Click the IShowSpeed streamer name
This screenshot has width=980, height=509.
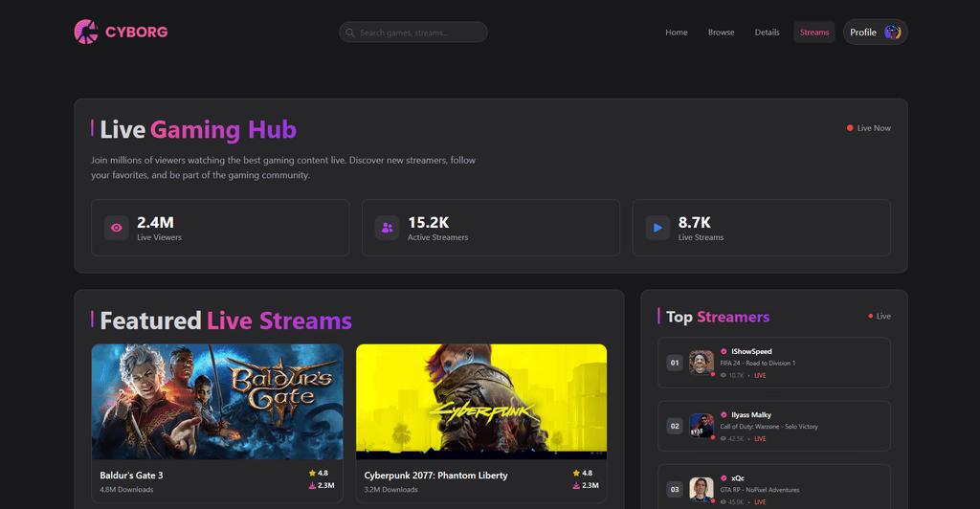(x=751, y=352)
